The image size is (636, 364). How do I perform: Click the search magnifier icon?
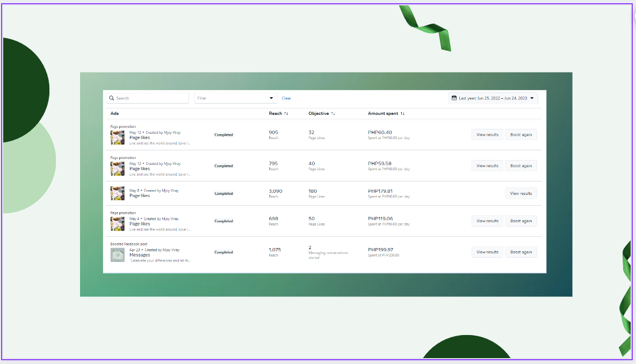click(112, 98)
